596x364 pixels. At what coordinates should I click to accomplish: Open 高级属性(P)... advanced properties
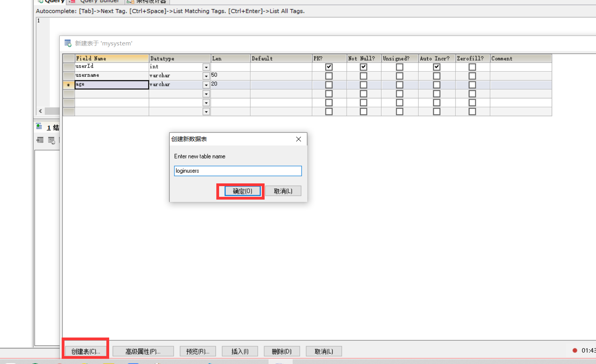(143, 351)
